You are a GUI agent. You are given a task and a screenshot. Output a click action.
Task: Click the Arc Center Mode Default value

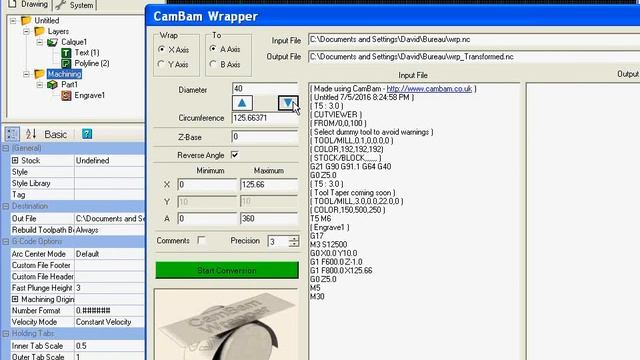click(109, 254)
